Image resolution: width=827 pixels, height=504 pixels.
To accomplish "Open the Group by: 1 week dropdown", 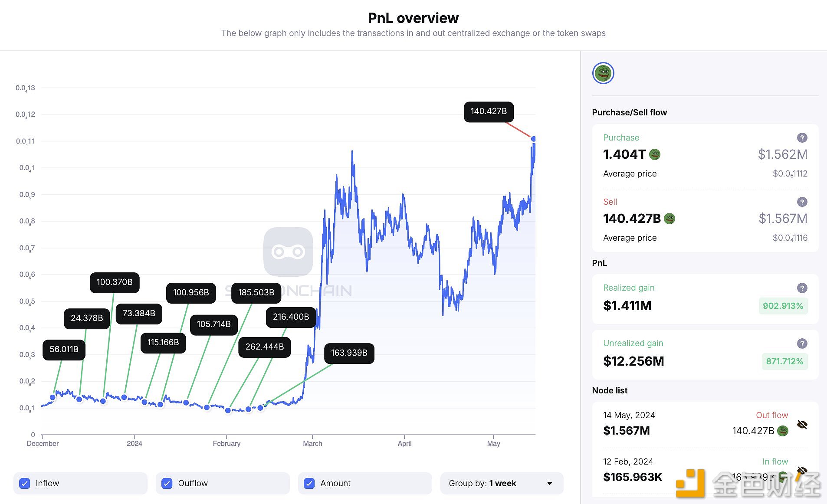I will 502,483.
